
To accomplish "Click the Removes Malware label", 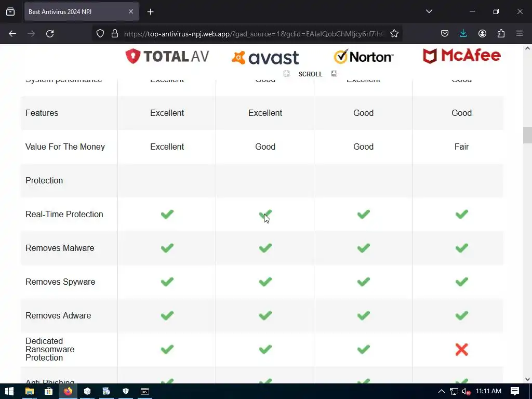I will 60,248.
